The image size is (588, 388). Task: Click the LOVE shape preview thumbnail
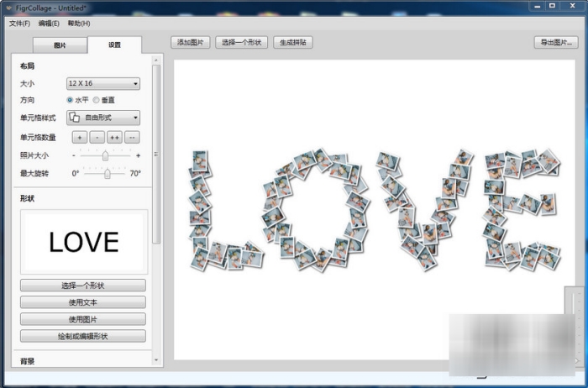pos(83,242)
